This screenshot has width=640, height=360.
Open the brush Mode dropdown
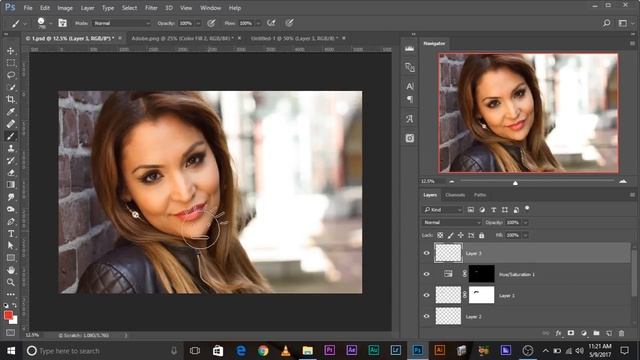coord(121,23)
